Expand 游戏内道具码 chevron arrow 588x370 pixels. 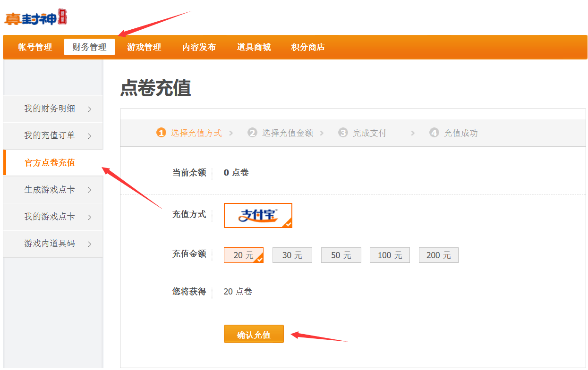[x=90, y=244]
